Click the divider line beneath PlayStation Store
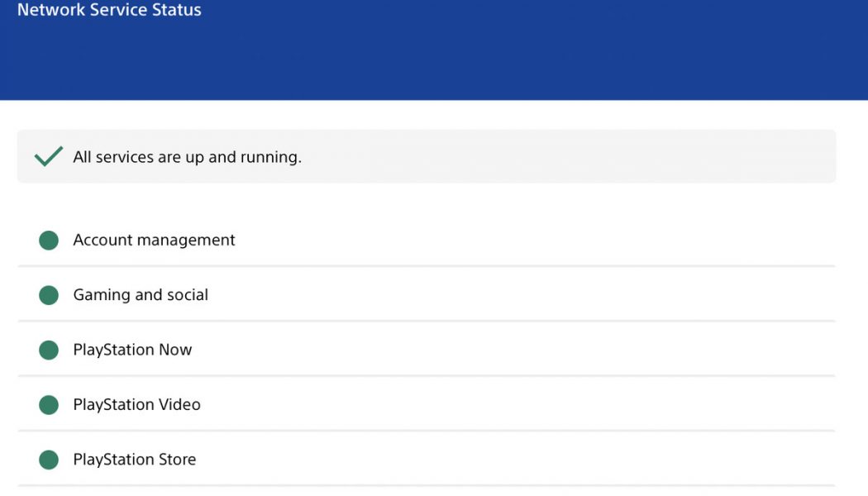This screenshot has height=496, width=868. 426,485
